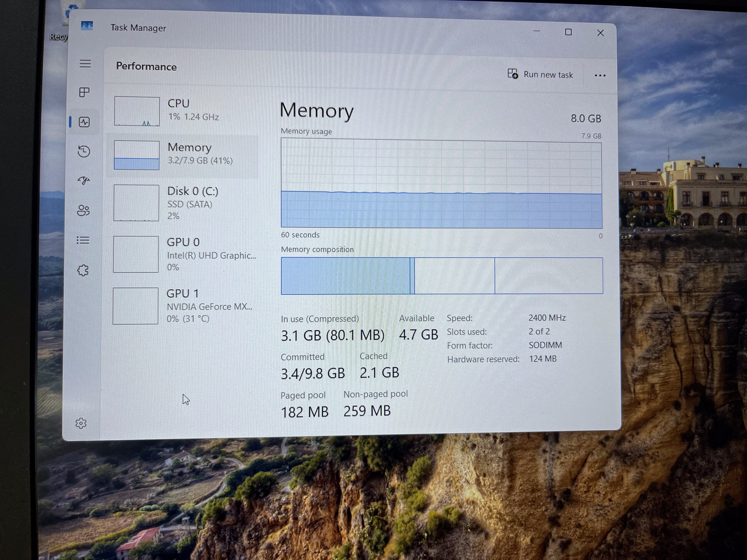Click the Hardware reserved value 124 MB

click(x=543, y=359)
